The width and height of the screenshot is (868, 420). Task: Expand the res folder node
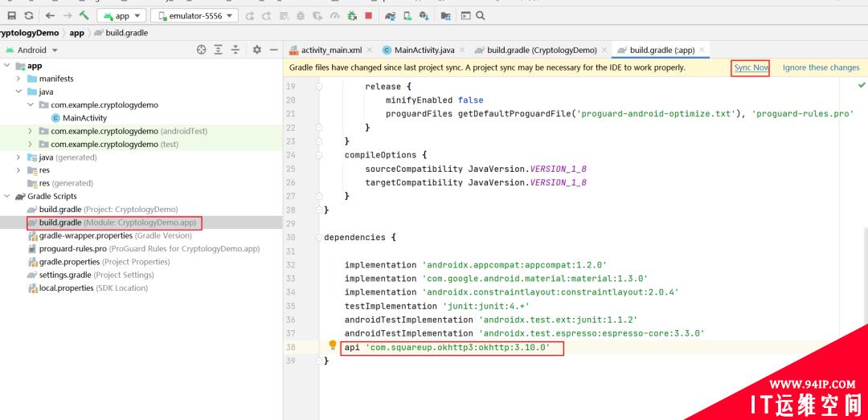(18, 170)
